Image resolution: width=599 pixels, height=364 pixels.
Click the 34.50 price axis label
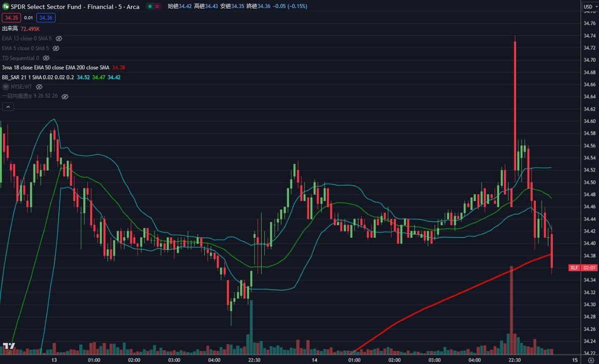[590, 182]
